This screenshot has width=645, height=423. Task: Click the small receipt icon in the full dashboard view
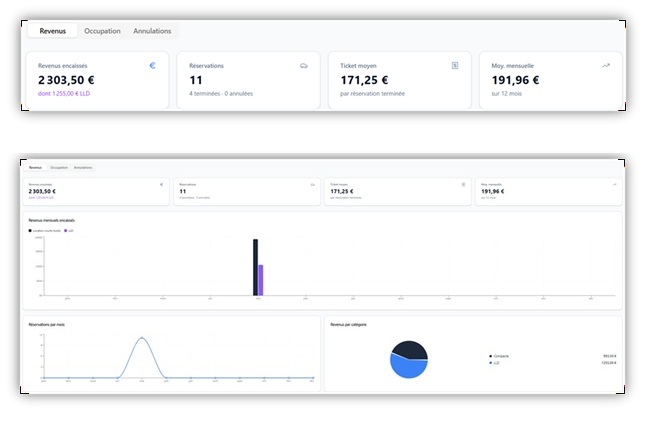click(x=464, y=184)
